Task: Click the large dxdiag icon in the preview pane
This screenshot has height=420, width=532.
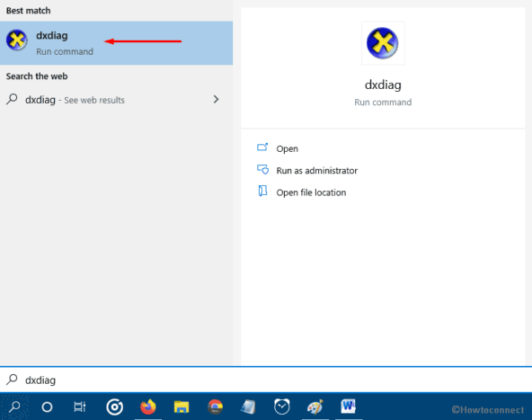Action: tap(383, 43)
